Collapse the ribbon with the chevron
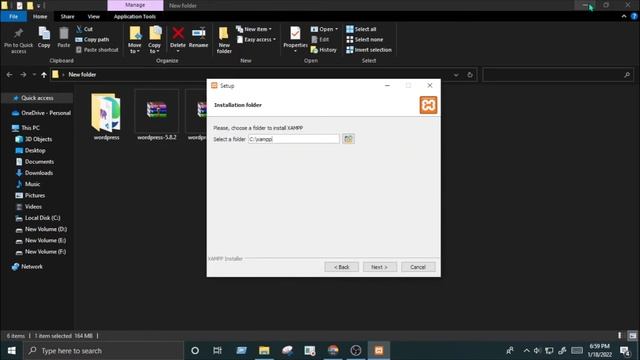 tap(624, 16)
